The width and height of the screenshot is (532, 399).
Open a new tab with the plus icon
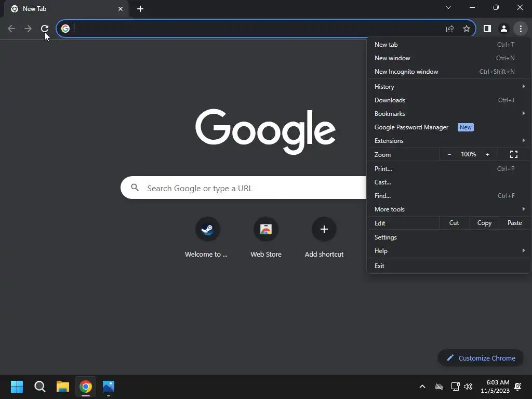coord(140,9)
